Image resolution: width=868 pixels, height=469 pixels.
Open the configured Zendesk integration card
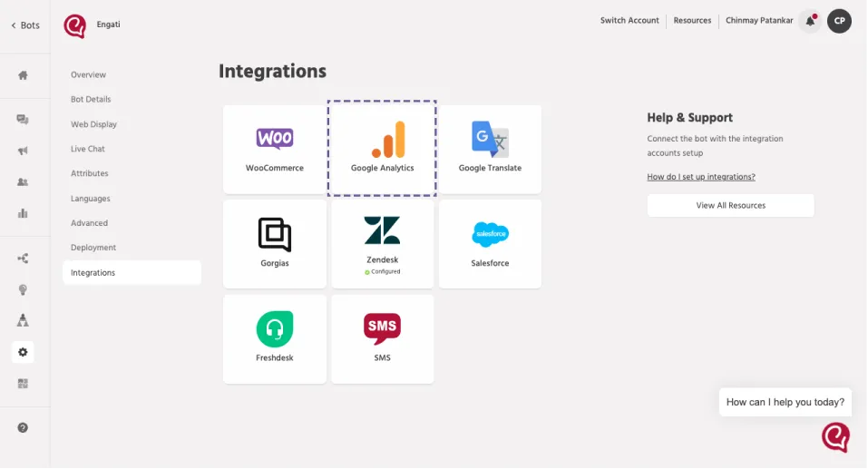383,244
